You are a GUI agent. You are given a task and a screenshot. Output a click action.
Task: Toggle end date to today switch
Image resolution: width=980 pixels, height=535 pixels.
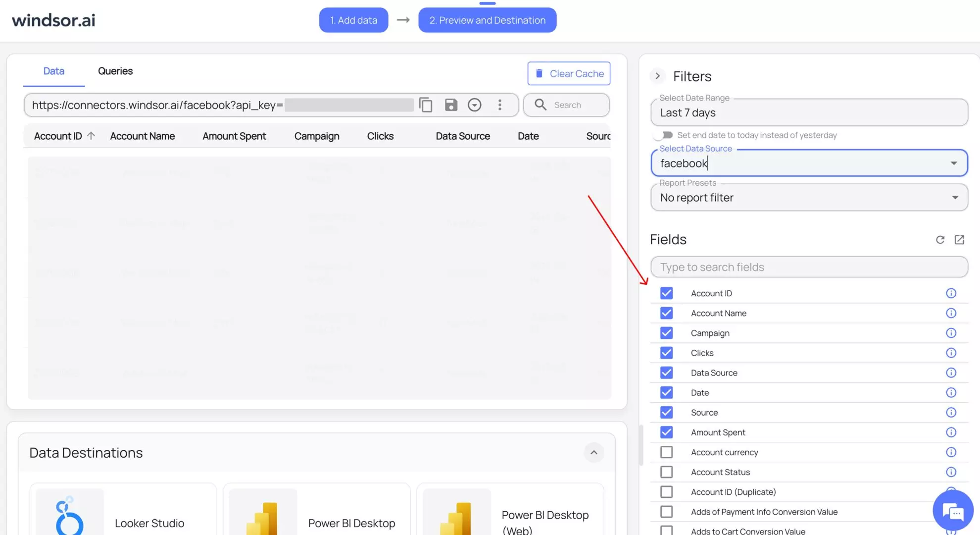point(663,135)
